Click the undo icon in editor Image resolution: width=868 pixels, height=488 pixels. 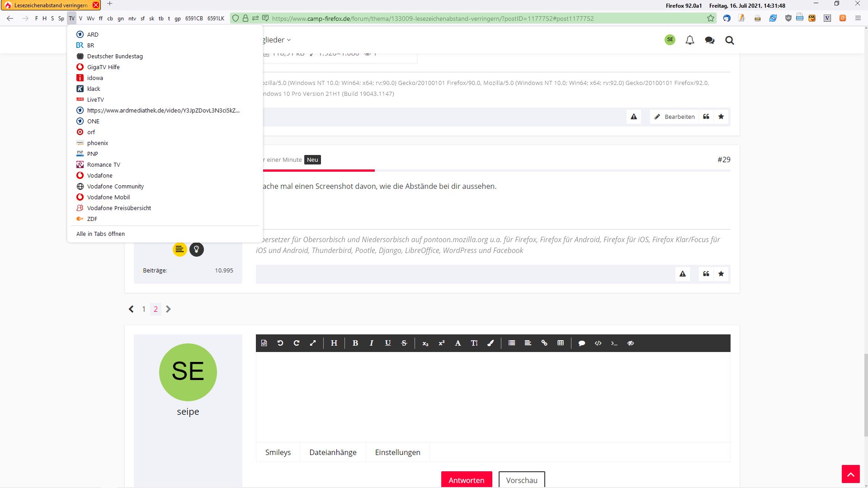point(280,343)
